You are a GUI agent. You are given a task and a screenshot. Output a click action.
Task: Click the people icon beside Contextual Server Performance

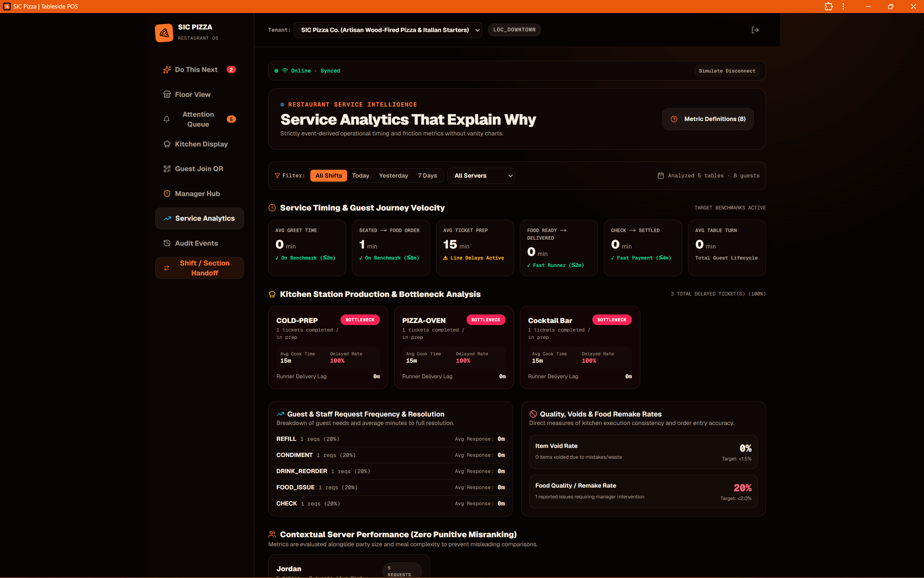click(272, 534)
